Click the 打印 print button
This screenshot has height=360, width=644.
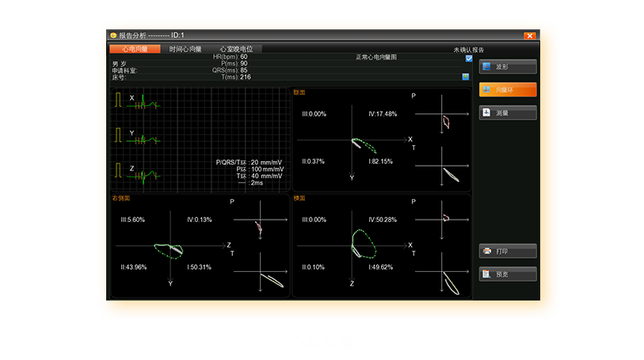(508, 251)
